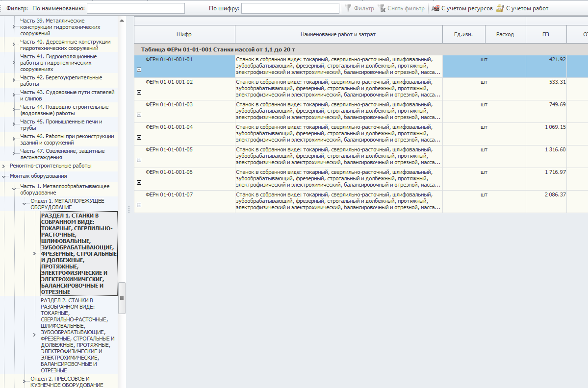Select Часть 40 Деревянные конструкции tree item
Screen dimensions: 588x388
point(65,45)
